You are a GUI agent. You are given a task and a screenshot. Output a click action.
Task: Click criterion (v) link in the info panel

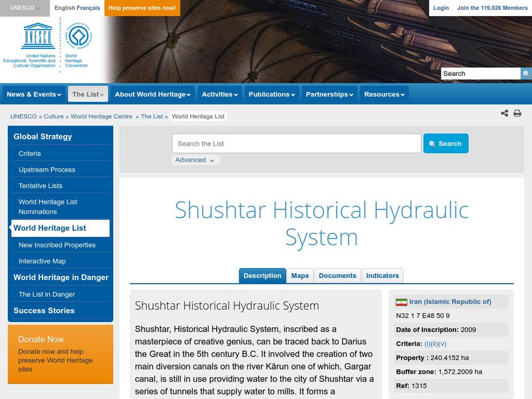point(443,344)
